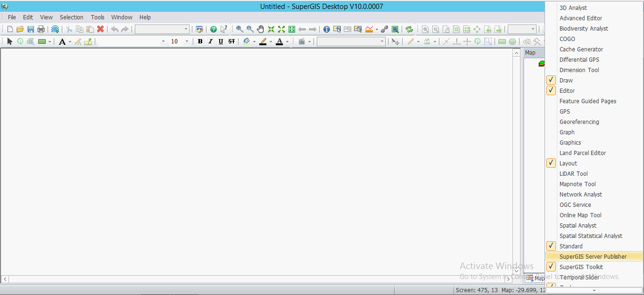Image resolution: width=644 pixels, height=295 pixels.
Task: Save the current map
Action: pos(31,29)
